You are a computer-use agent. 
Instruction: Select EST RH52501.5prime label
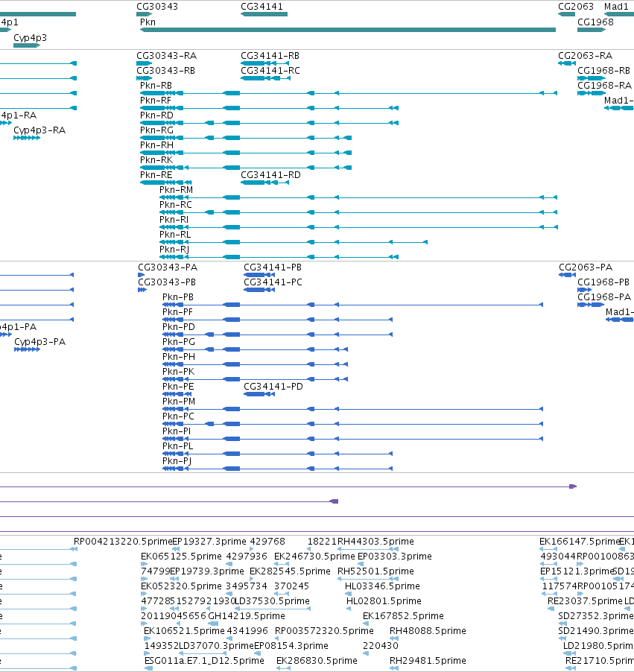point(376,571)
